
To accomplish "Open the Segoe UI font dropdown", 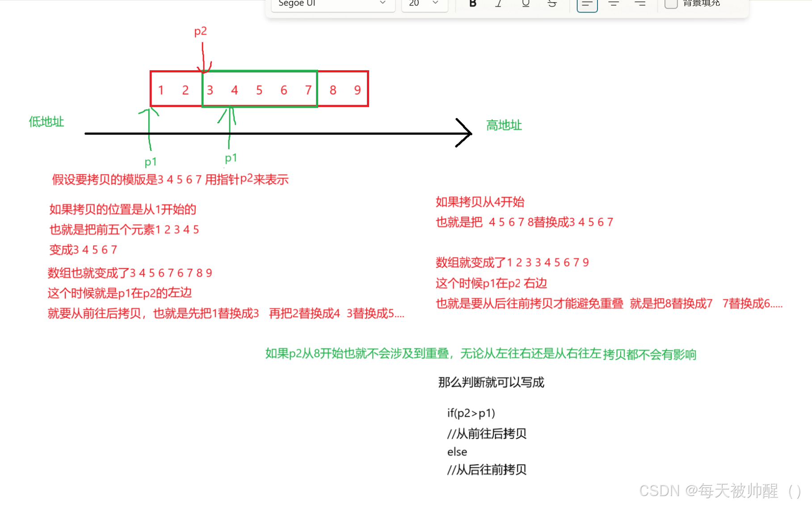I will click(333, 4).
